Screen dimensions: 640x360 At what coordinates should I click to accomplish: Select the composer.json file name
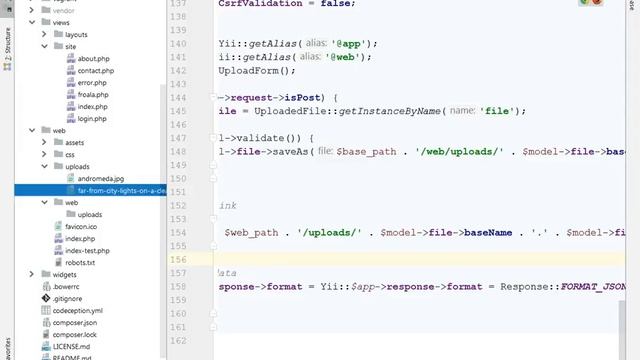pyautogui.click(x=75, y=322)
